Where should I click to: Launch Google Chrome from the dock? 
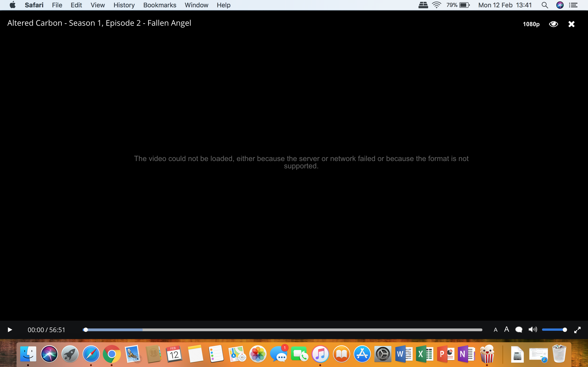(112, 354)
